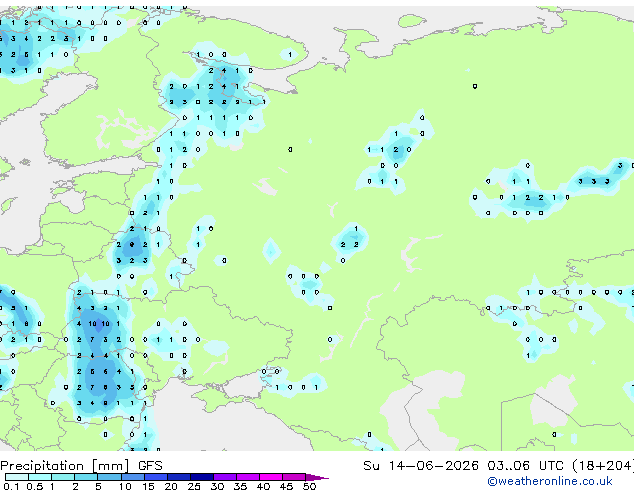Click the 'Su 14-06-2026' forecast date text
This screenshot has width=634, height=490.
click(421, 466)
